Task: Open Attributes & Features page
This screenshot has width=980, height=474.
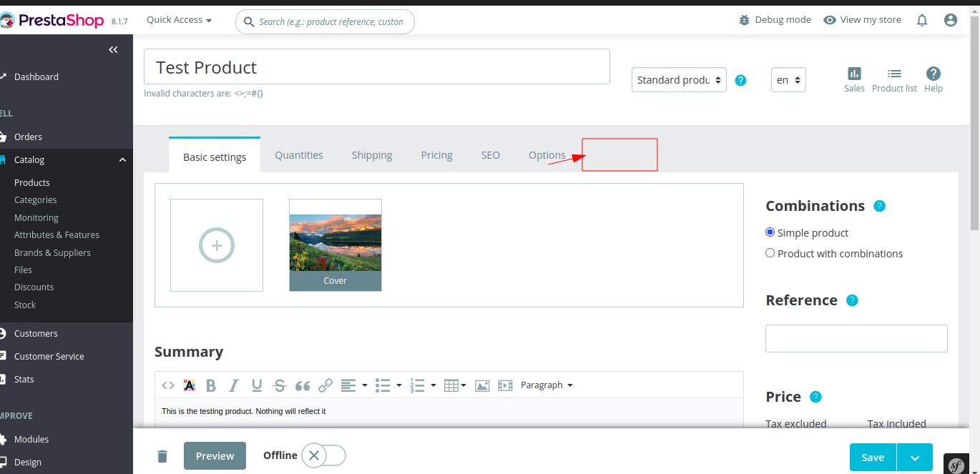Action: tap(57, 234)
